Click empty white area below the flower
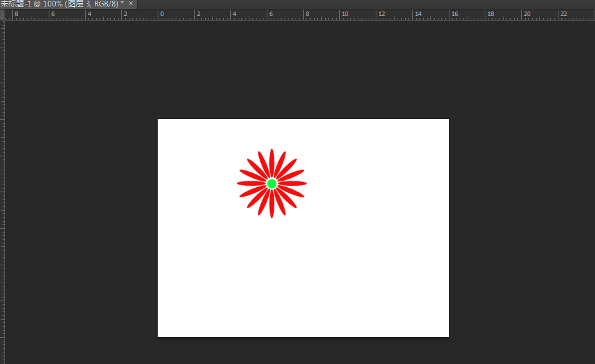The height and width of the screenshot is (364, 595). (x=272, y=276)
